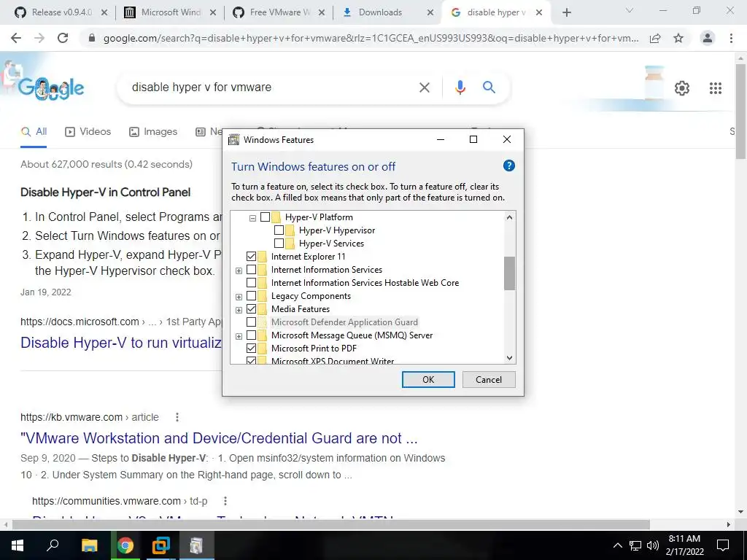Focus the Chrome address bar URL
The width and height of the screenshot is (747, 560).
371,39
